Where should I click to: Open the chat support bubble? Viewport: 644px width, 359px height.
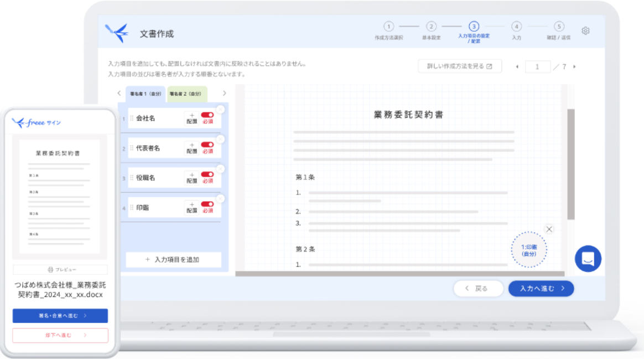(x=588, y=259)
